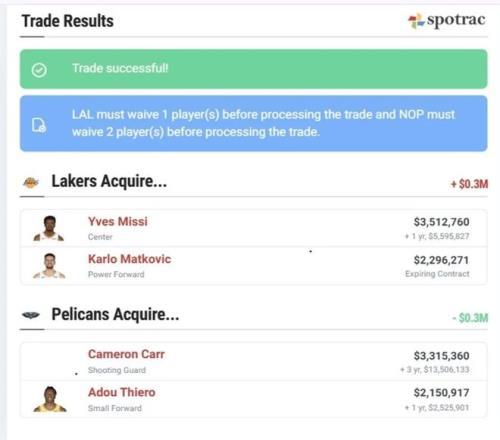The width and height of the screenshot is (500, 440).
Task: Click the Spotrac logo
Action: pos(447,20)
